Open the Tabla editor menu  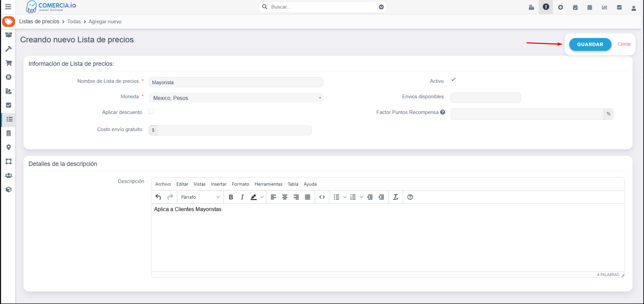pos(293,184)
